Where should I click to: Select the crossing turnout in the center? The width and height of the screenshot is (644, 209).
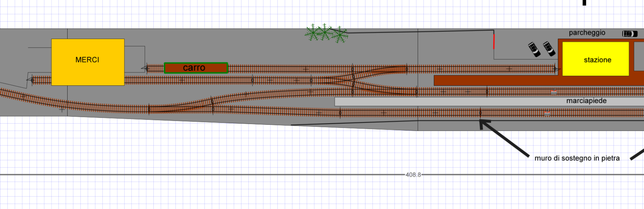pyautogui.click(x=353, y=80)
